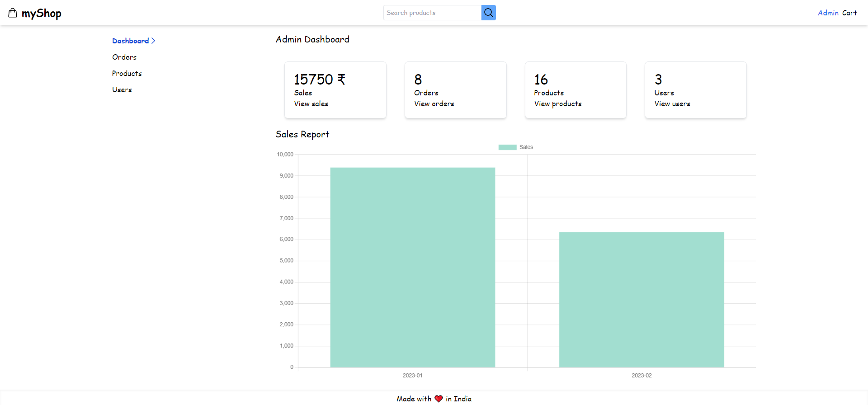868x405 pixels.
Task: Click the magnifier search button
Action: 489,13
